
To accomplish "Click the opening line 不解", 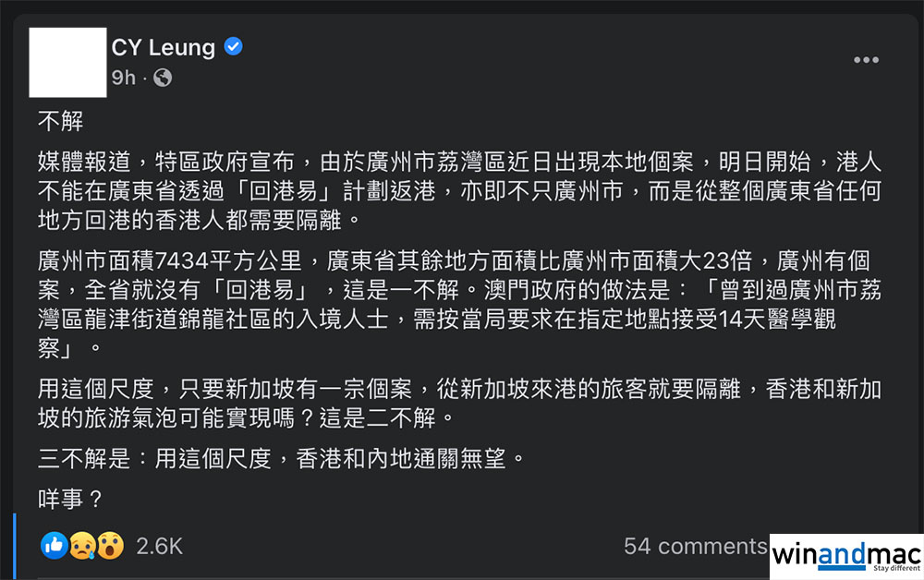I will (60, 120).
